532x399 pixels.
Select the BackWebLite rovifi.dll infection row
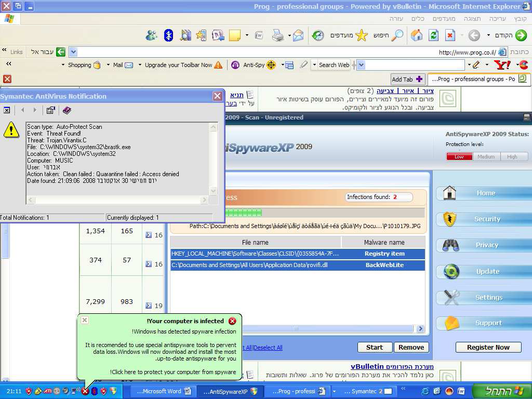click(x=298, y=265)
